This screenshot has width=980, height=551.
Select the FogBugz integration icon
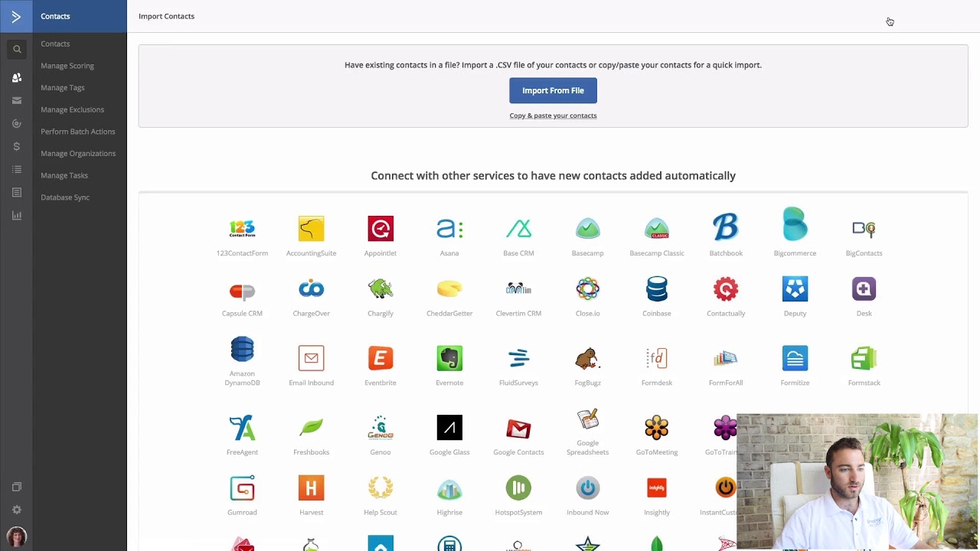[587, 358]
